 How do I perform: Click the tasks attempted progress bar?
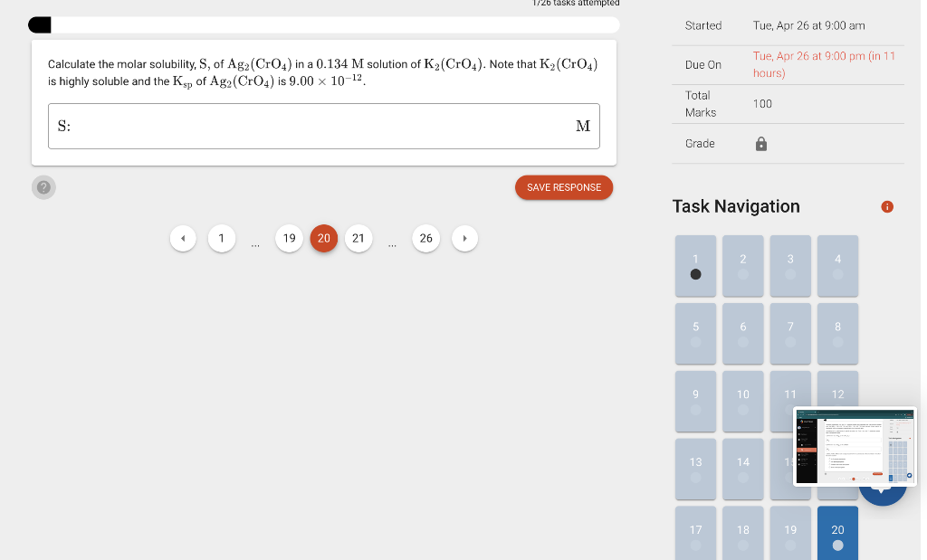324,24
